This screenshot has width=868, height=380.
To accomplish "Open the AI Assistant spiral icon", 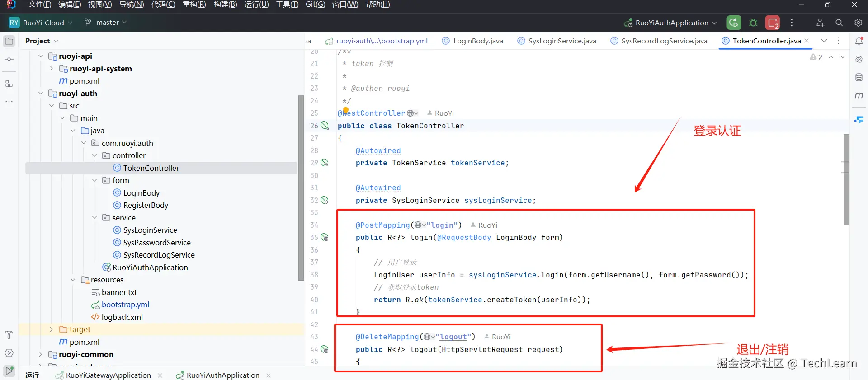I will (859, 59).
